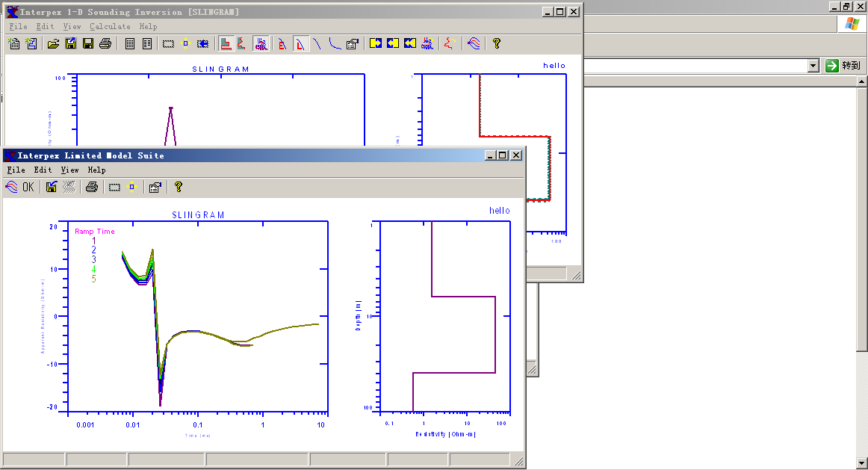Toggle the pressed red layered-model step icon
868x470 pixels.
pos(226,44)
